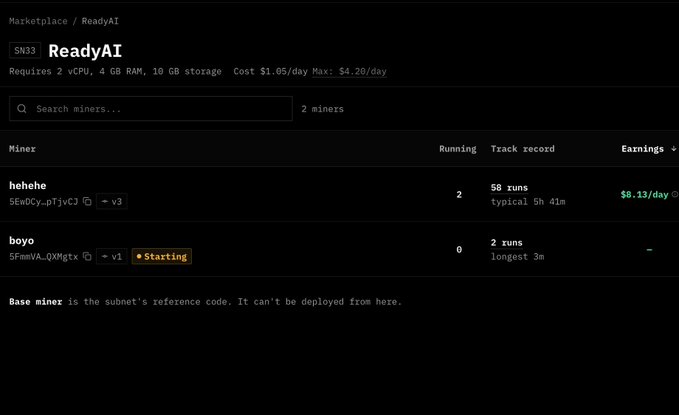This screenshot has width=679, height=415.
Task: Copy hehehe miner address 5EwDCy…pTjvCJ
Action: click(87, 201)
